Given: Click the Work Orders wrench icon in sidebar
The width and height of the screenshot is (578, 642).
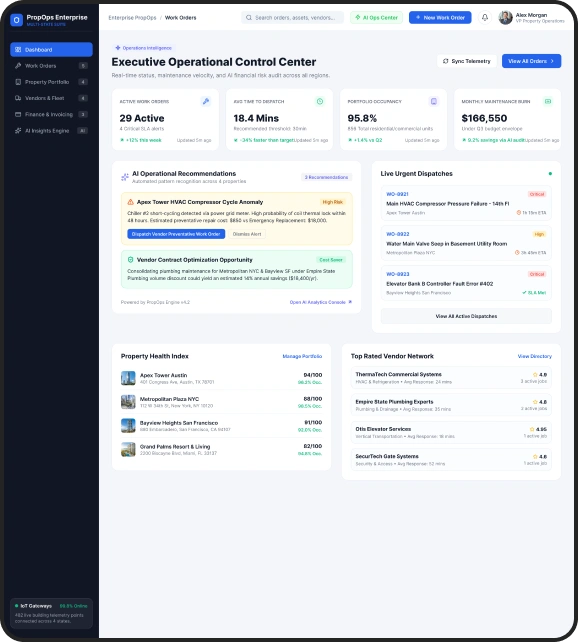Looking at the screenshot, I should coord(18,66).
